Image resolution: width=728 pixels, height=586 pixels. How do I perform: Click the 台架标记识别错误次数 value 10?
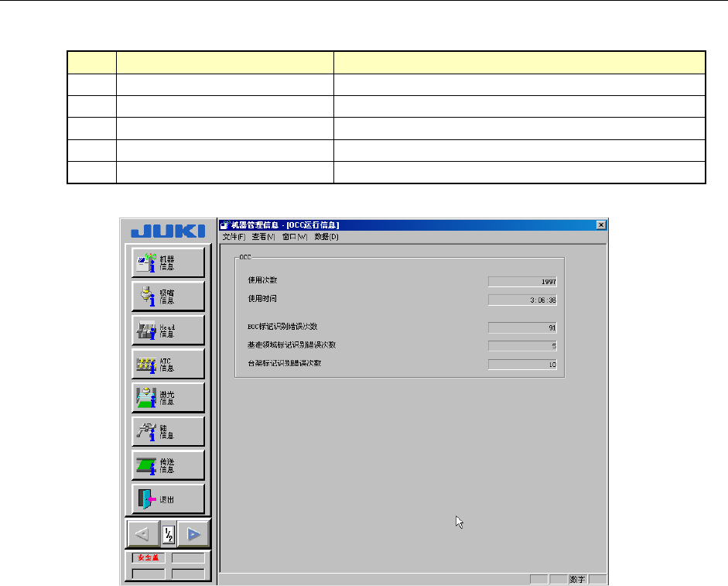(x=522, y=365)
